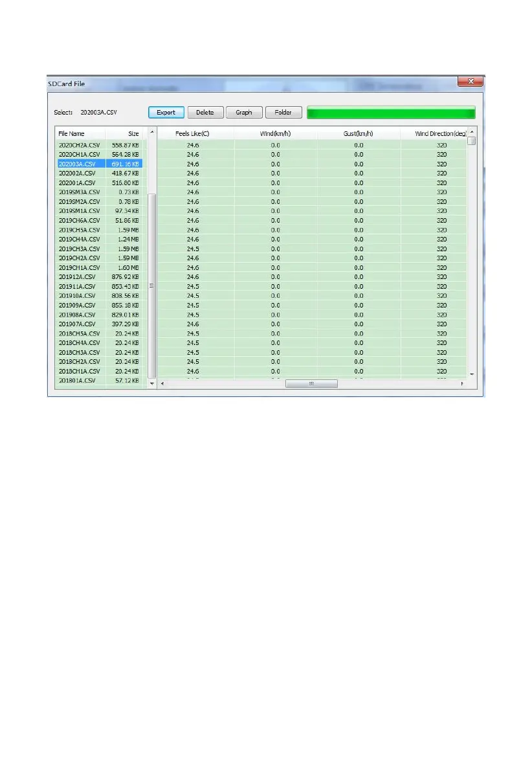Select file 2018CH4A.CSV
532x771 pixels.
[x=79, y=342]
